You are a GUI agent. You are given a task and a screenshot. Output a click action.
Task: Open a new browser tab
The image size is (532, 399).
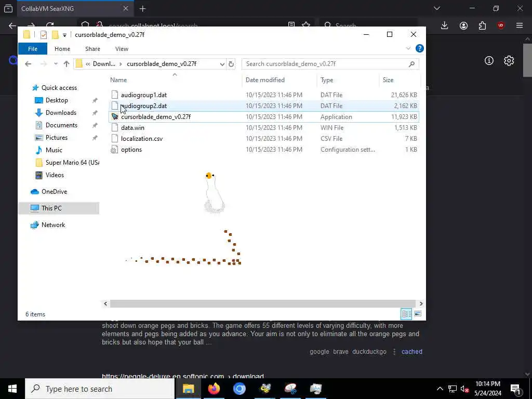point(142,9)
